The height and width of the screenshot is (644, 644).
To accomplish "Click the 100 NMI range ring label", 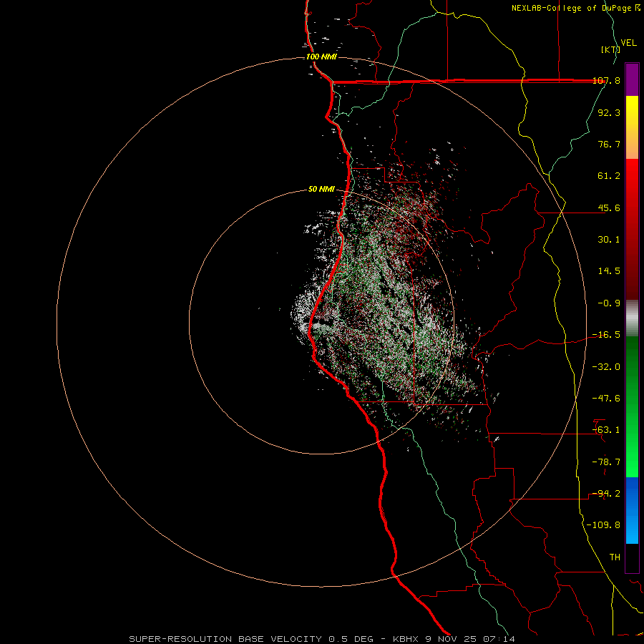I will pos(321,57).
